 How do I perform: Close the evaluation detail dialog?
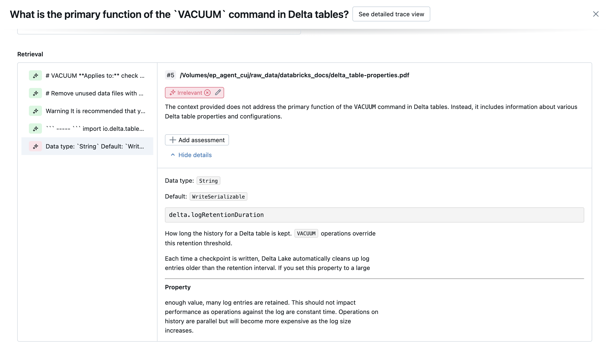point(596,14)
